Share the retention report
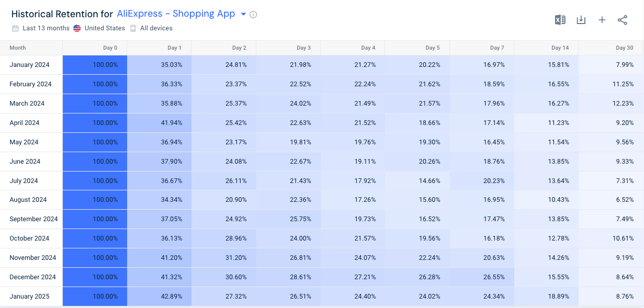This screenshot has height=308, width=644. (622, 19)
